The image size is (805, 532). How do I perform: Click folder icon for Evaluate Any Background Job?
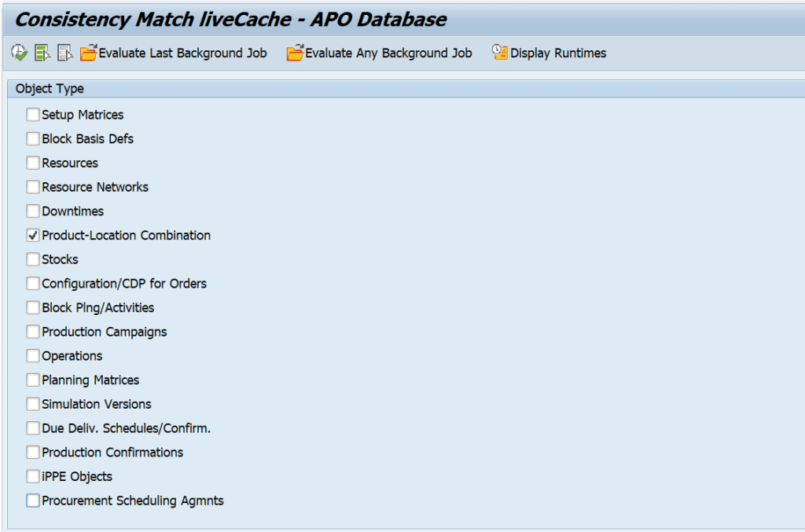295,53
